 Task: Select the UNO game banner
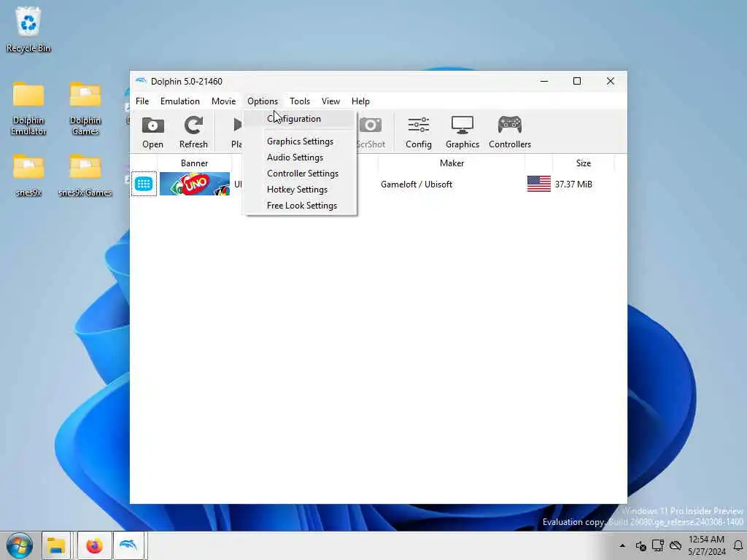pyautogui.click(x=194, y=184)
